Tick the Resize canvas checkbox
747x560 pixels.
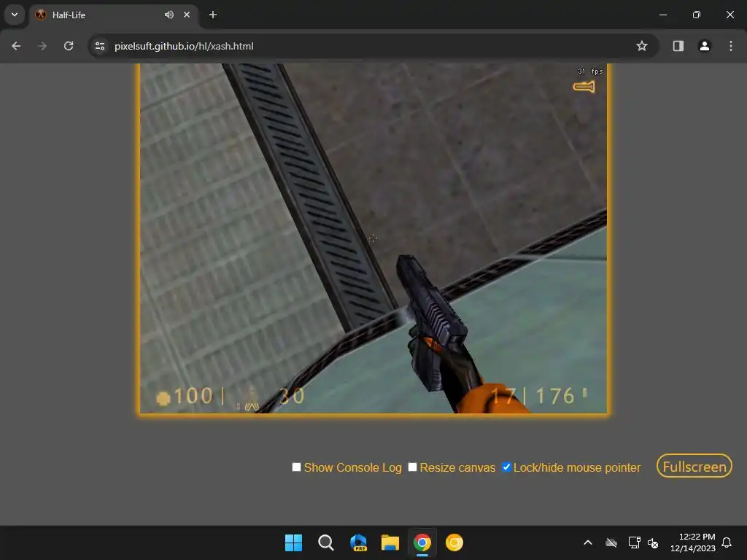pos(413,467)
